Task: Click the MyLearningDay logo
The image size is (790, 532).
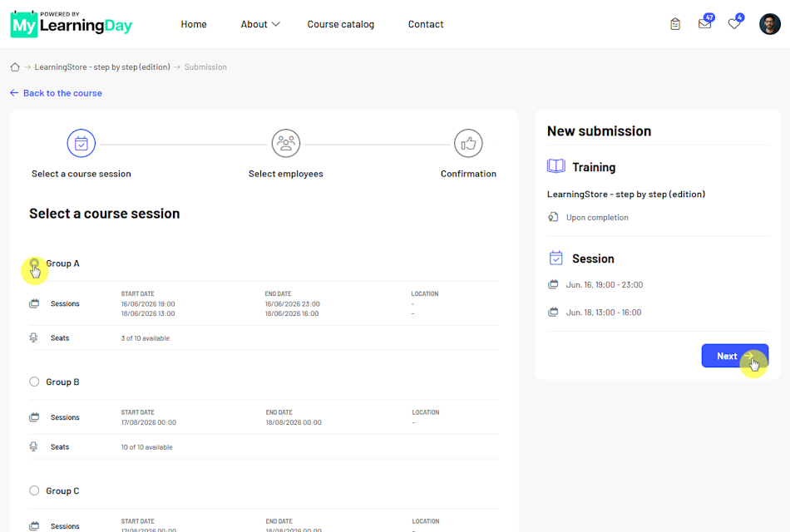Action: 71,24
